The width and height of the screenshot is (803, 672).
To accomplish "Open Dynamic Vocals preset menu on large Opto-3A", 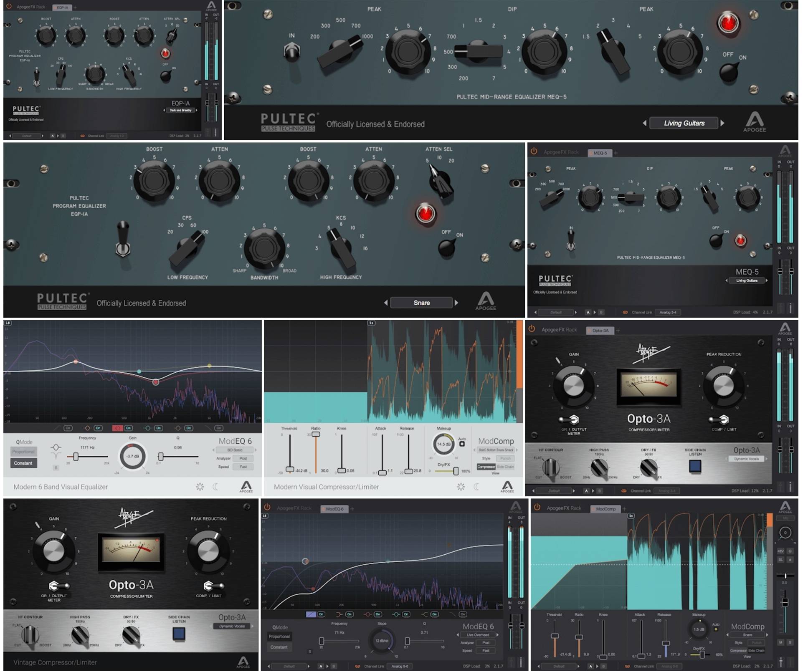I will pos(232,626).
